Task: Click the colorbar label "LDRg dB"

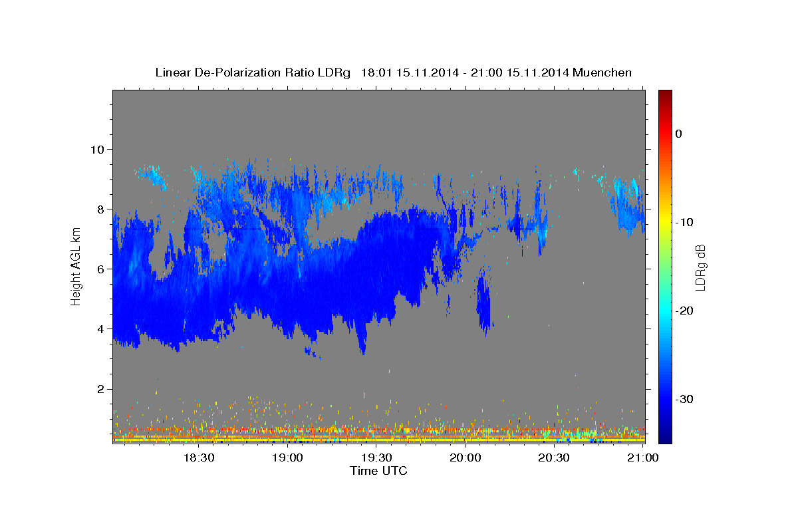Action: 700,268
